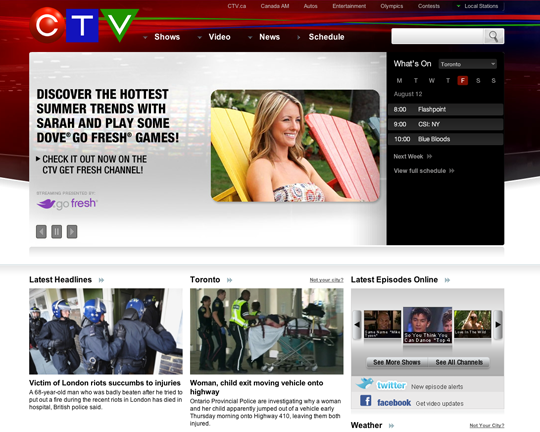
Task: Click the Latest Headlines heading
Action: [x=61, y=280]
